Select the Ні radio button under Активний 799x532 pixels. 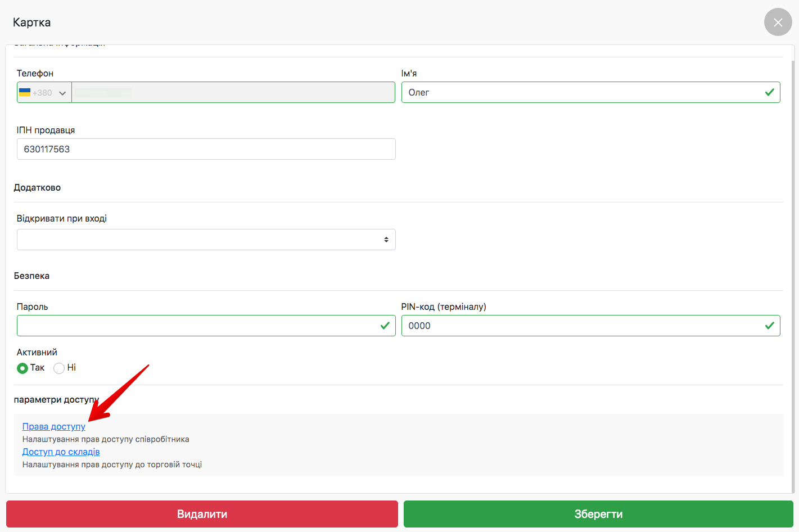pos(59,368)
